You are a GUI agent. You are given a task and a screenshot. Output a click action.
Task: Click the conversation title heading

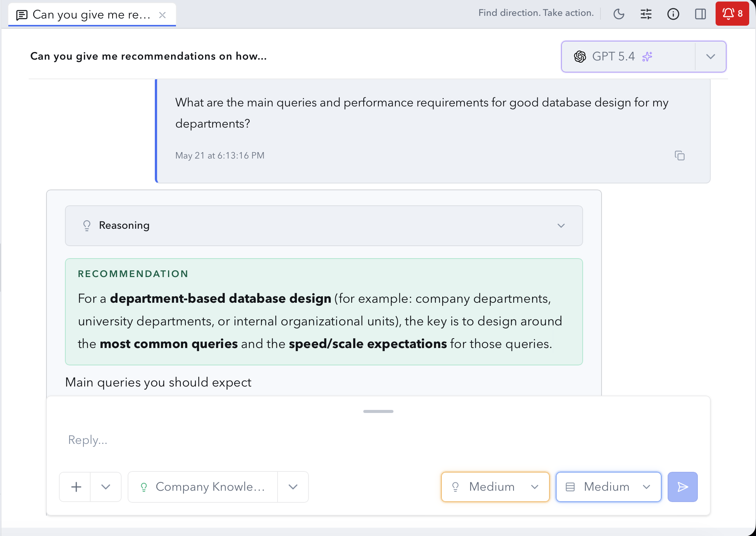pos(148,56)
